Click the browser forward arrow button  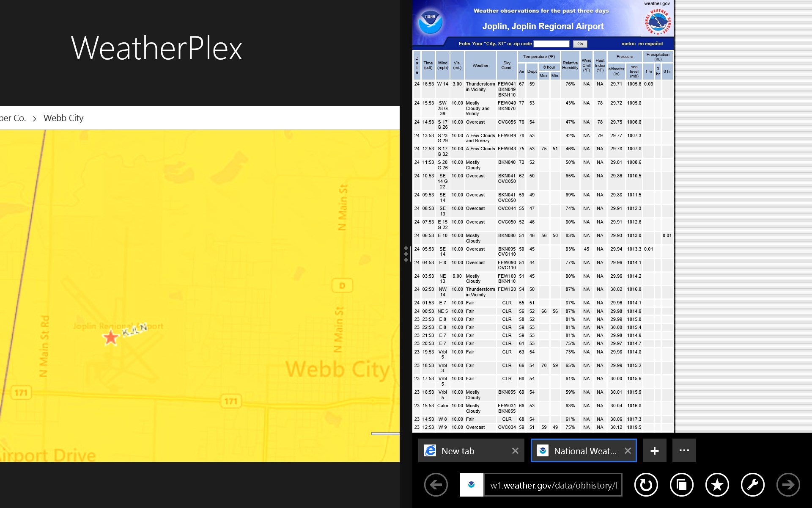coord(788,485)
